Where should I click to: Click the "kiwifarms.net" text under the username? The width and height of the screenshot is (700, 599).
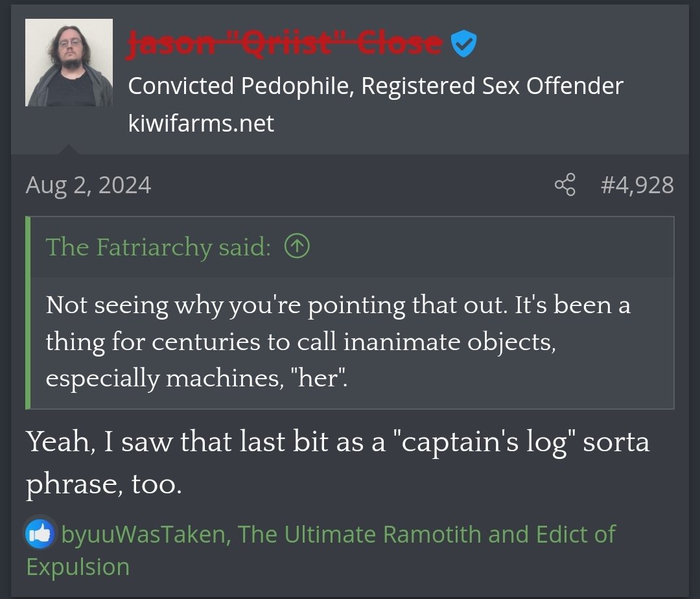click(201, 123)
